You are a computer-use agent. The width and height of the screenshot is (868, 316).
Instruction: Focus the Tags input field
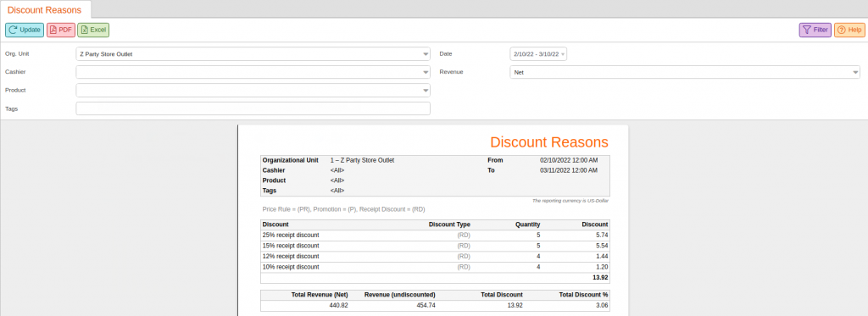[253, 108]
